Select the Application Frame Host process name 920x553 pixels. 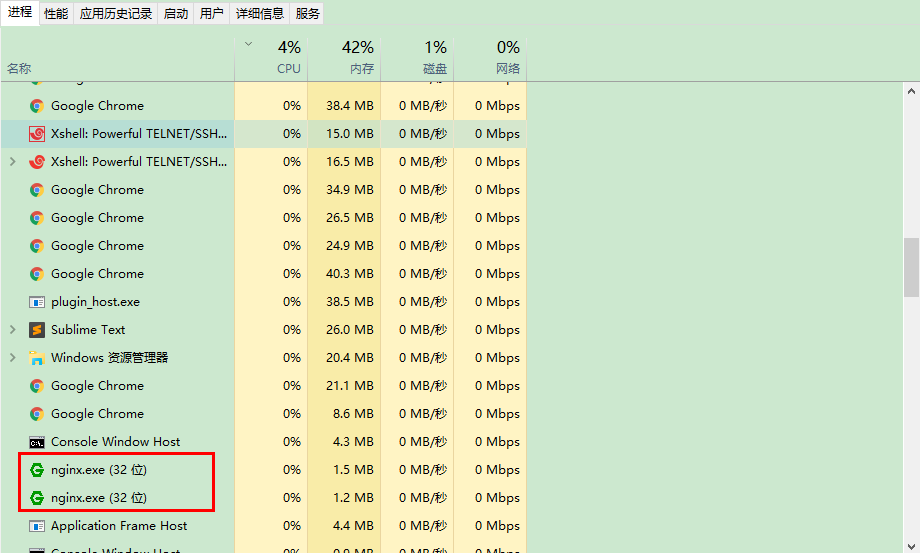tap(119, 525)
